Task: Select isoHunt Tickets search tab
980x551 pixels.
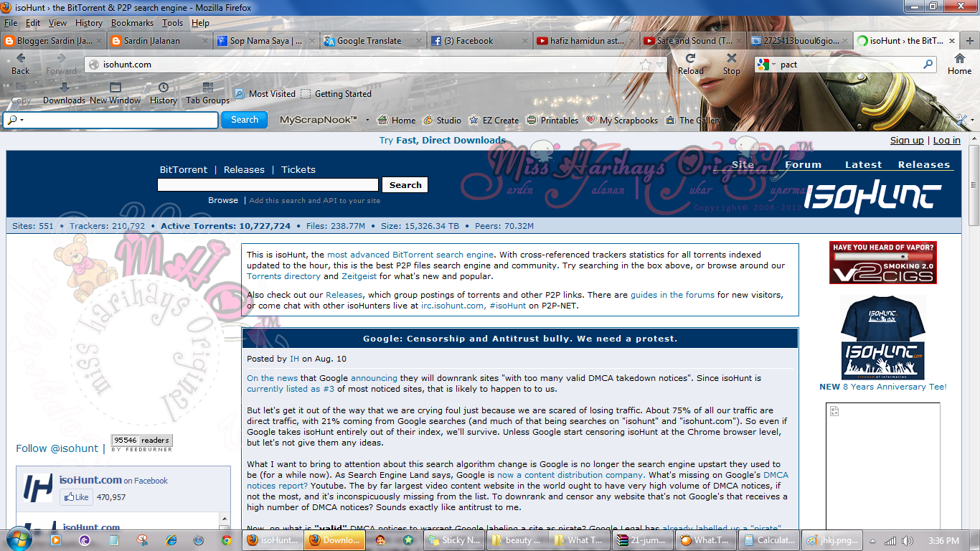Action: pos(298,170)
